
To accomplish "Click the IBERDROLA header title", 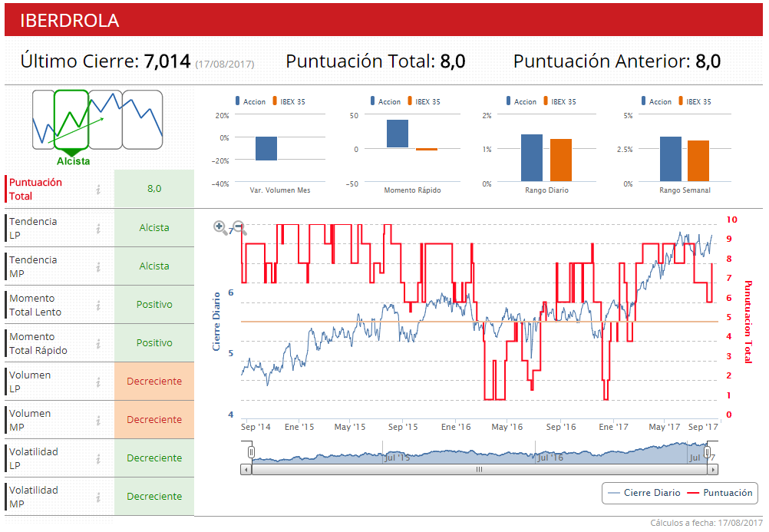I will [69, 21].
